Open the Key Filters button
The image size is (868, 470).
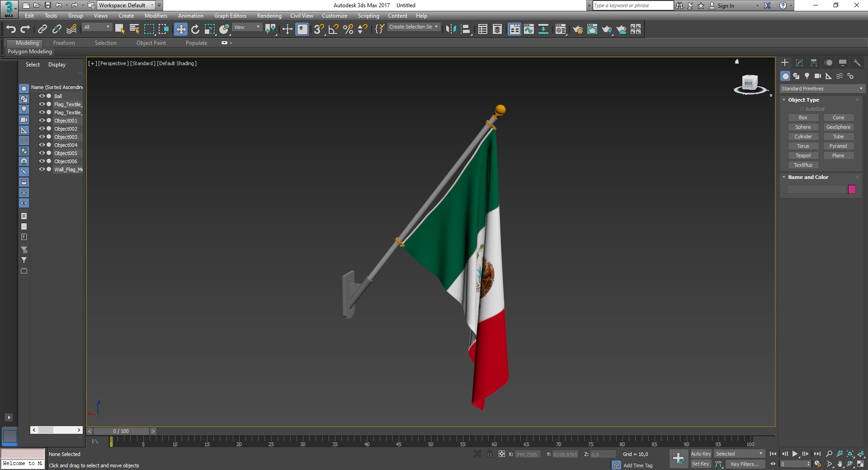pyautogui.click(x=745, y=464)
